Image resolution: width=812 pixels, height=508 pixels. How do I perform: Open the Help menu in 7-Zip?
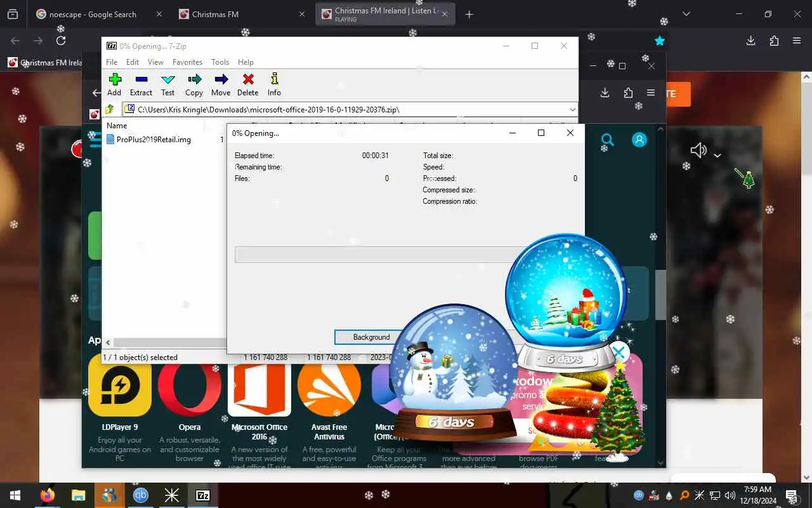(x=246, y=62)
